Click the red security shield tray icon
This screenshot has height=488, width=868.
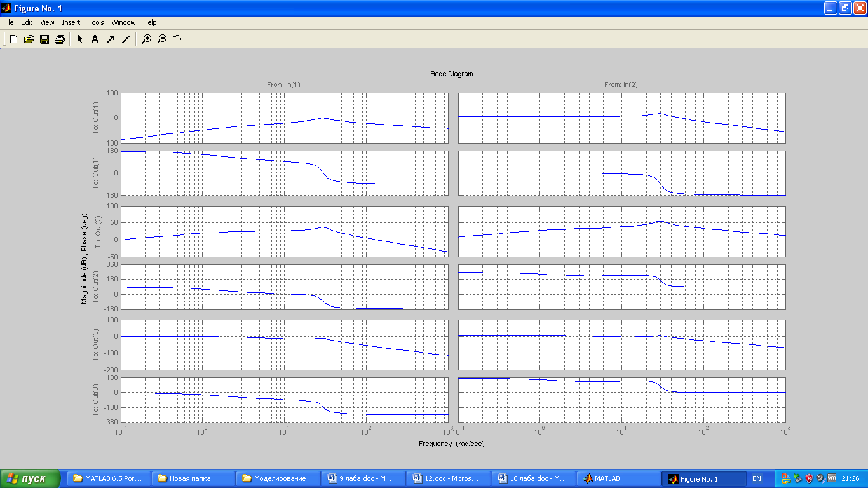(x=809, y=478)
